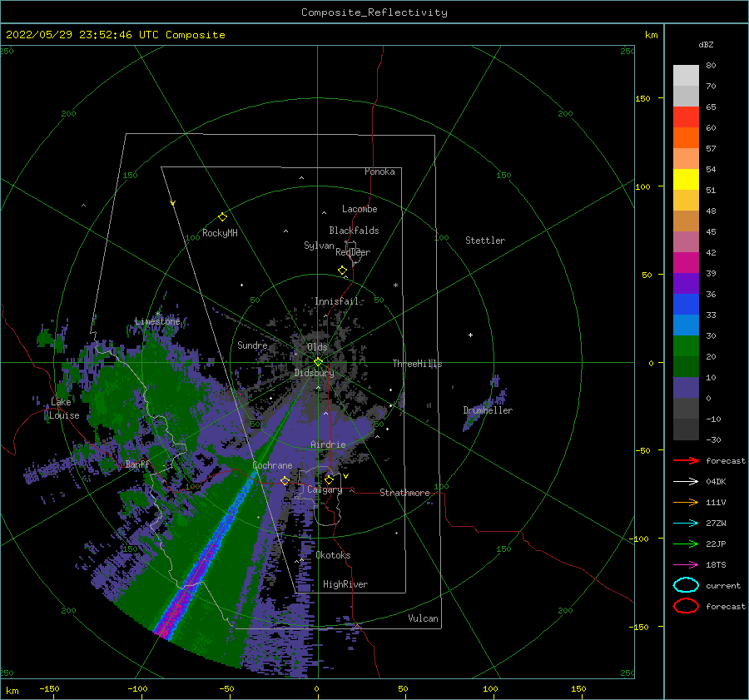This screenshot has width=749, height=700.
Task: Click the -100 tick on the bottom km axis
Action: click(x=137, y=688)
